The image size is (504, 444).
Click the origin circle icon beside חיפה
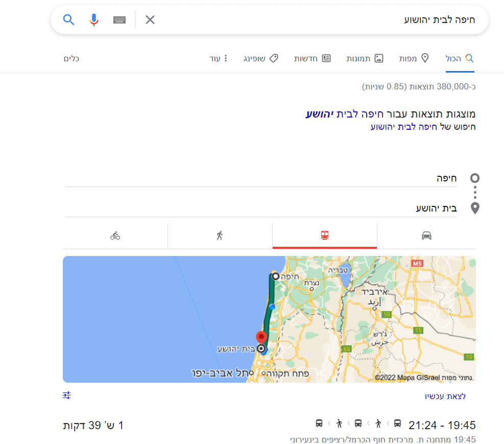tap(475, 178)
